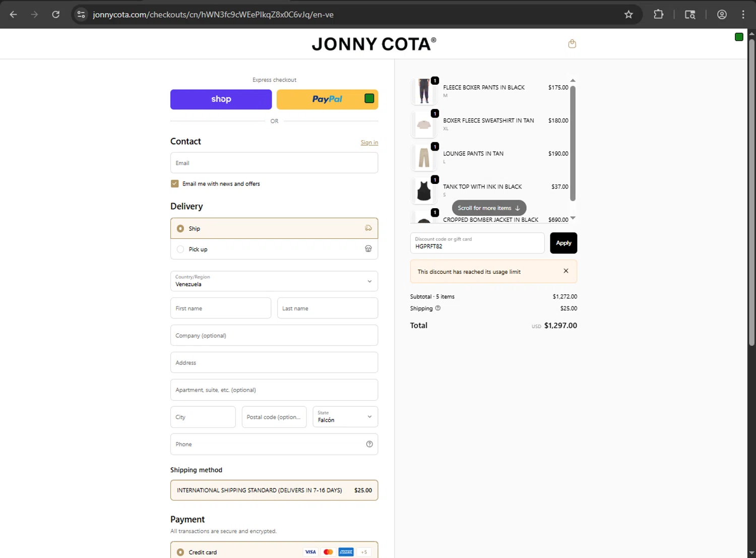Click Tank Top with Ink thumbnail
This screenshot has width=756, height=558.
[x=424, y=191]
